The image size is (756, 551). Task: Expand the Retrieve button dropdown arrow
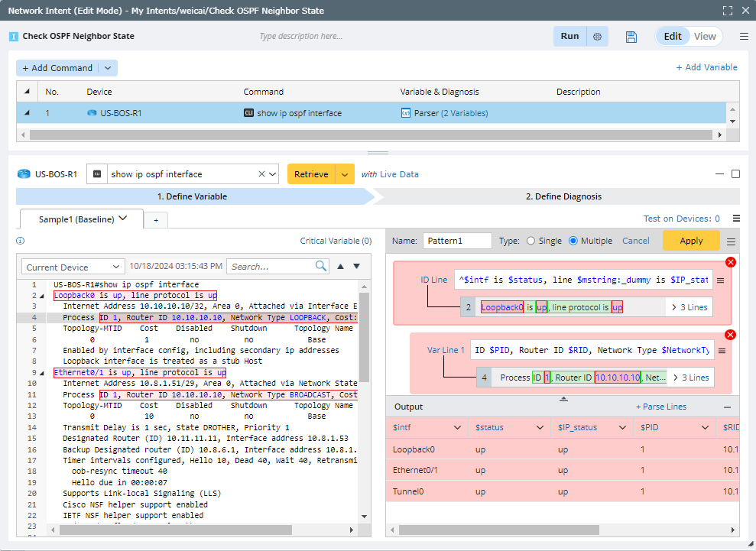[346, 174]
